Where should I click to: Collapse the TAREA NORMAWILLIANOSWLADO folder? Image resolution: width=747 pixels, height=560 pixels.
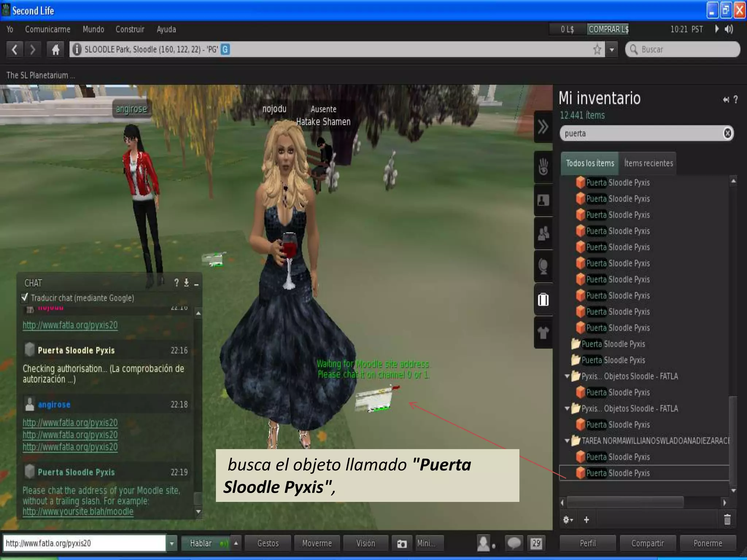[x=567, y=441]
